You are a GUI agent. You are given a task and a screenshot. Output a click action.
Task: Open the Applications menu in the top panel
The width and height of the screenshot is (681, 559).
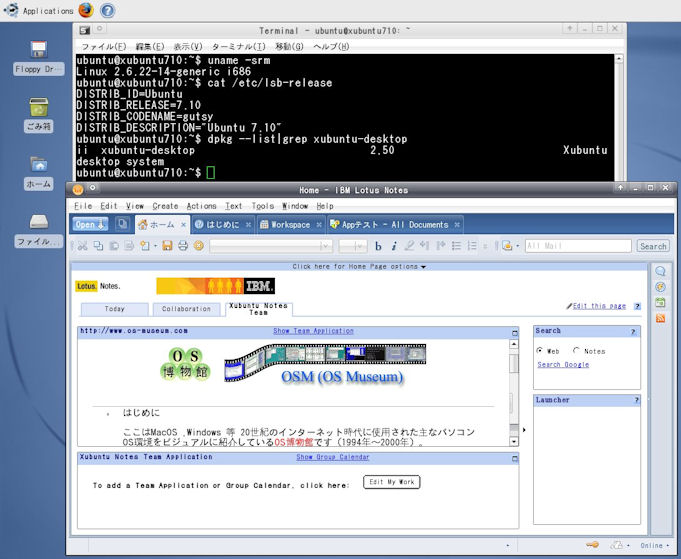click(39, 10)
